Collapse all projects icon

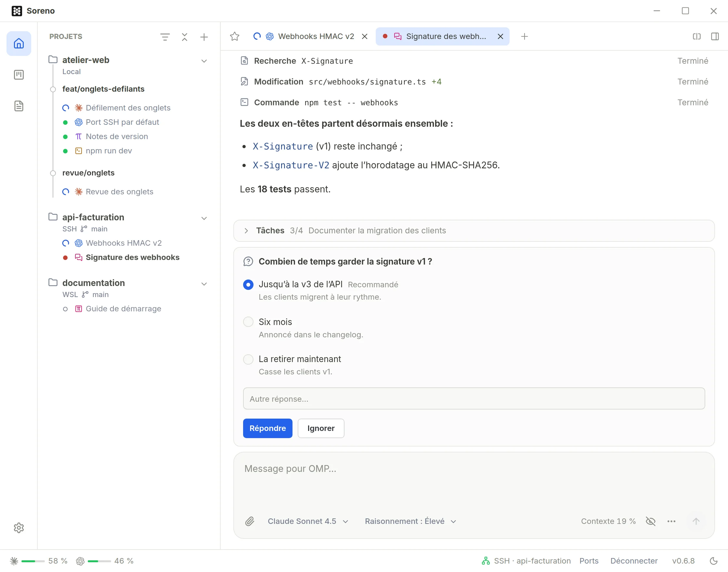click(185, 37)
